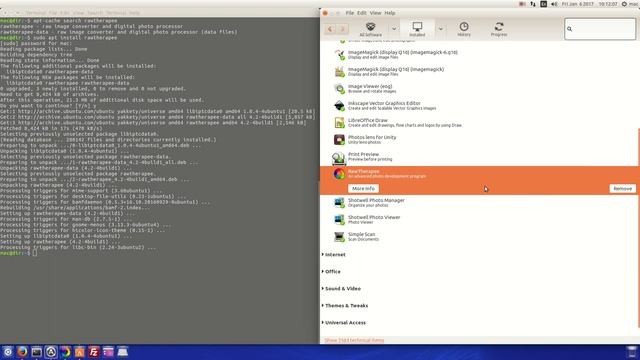Open the En keyboard layout indicator
The width and height of the screenshot is (640, 360).
pyautogui.click(x=543, y=4)
